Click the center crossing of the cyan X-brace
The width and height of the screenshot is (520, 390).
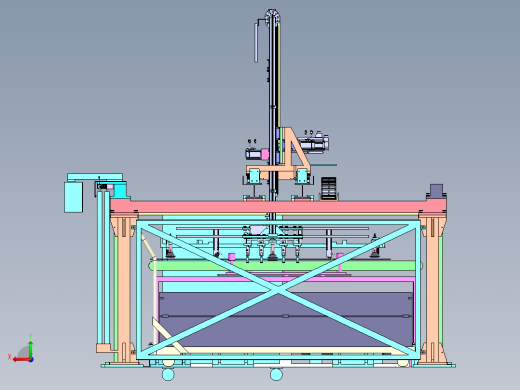278,289
